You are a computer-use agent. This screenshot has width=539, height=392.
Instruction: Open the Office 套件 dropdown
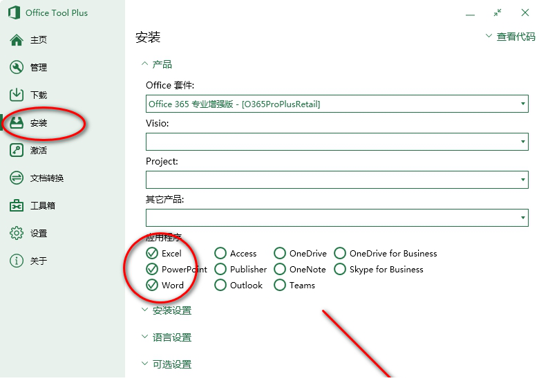[x=337, y=104]
